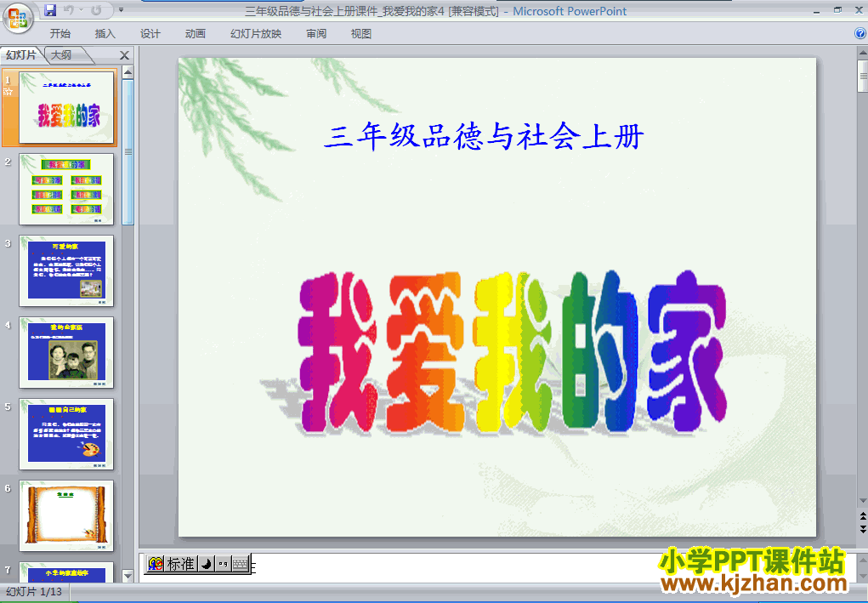Open the input method soft keyboard icon
The width and height of the screenshot is (868, 603).
point(241,564)
